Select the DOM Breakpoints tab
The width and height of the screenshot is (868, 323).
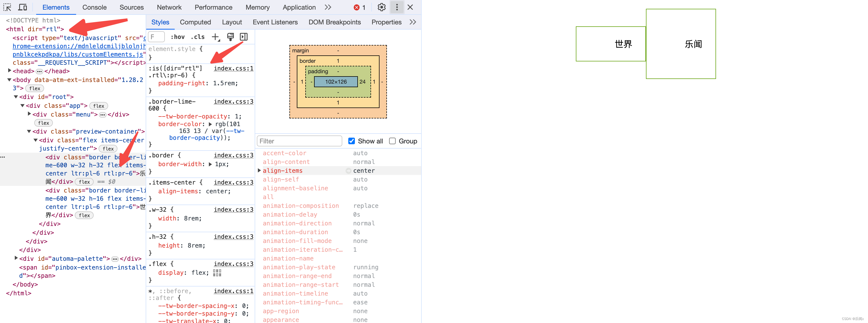pyautogui.click(x=334, y=22)
